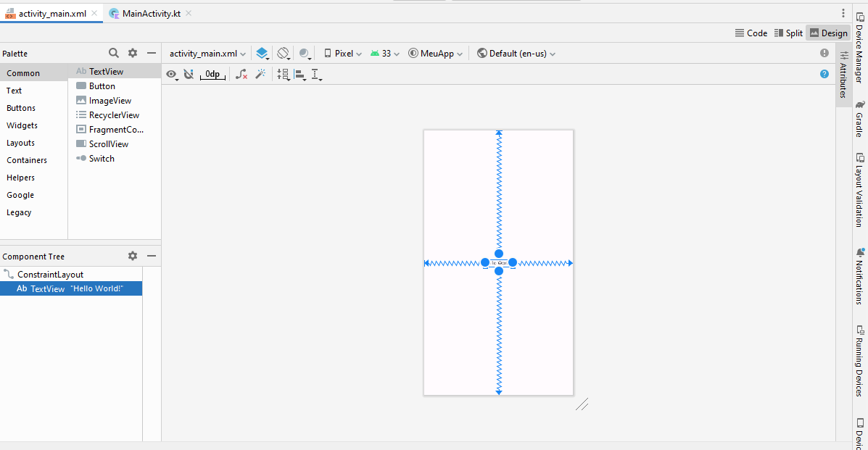
Task: Open the Pixel device dropdown
Action: 343,54
